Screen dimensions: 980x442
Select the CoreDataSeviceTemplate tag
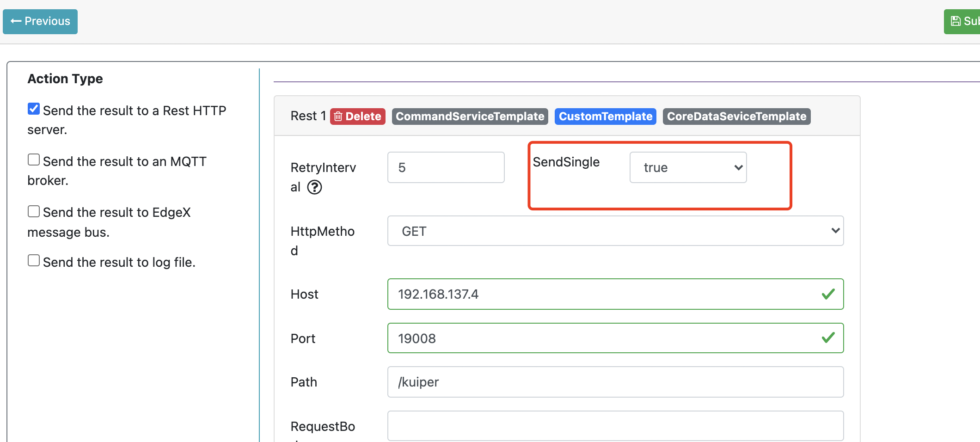tap(736, 117)
